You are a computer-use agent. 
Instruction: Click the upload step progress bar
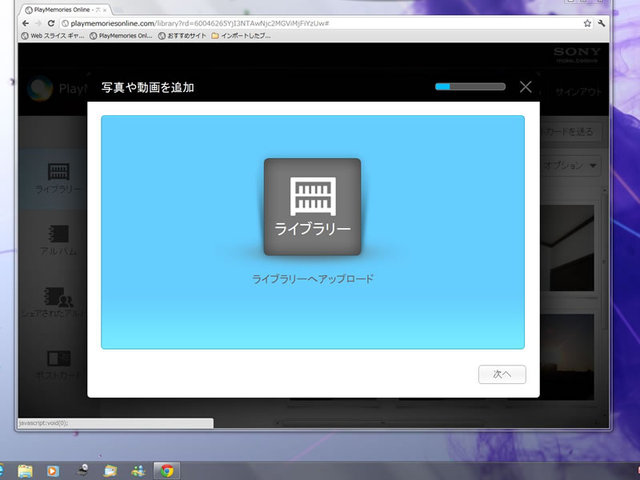click(470, 87)
